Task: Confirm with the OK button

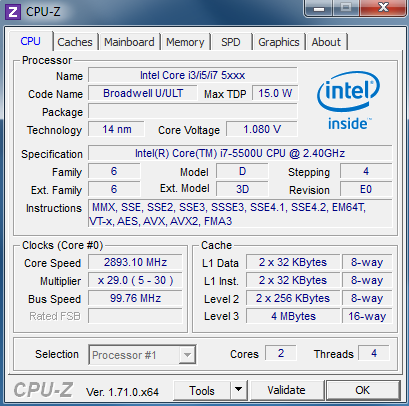Action: [x=363, y=390]
